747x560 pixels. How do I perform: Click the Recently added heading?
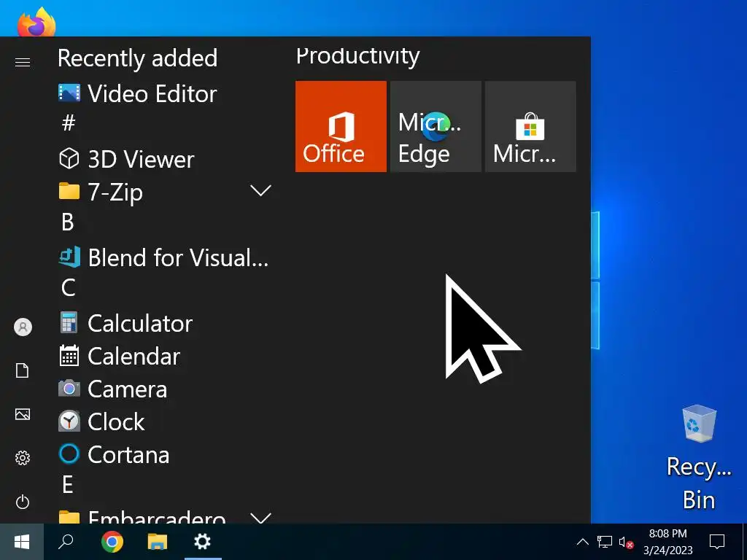click(x=137, y=58)
